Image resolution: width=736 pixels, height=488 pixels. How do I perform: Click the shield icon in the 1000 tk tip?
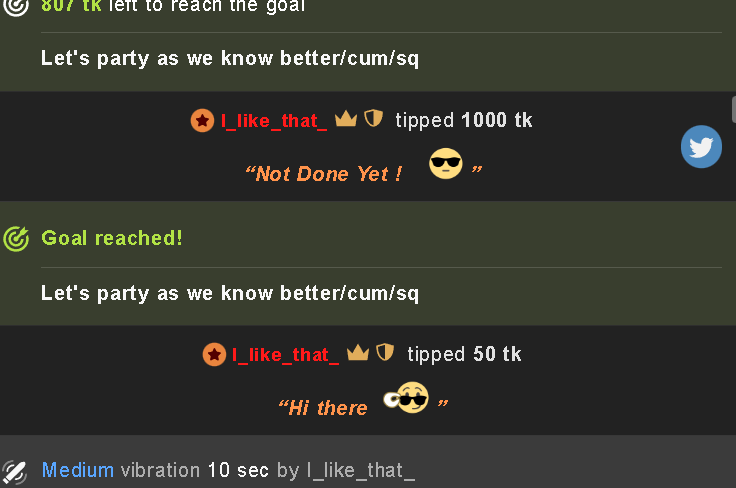tap(374, 118)
